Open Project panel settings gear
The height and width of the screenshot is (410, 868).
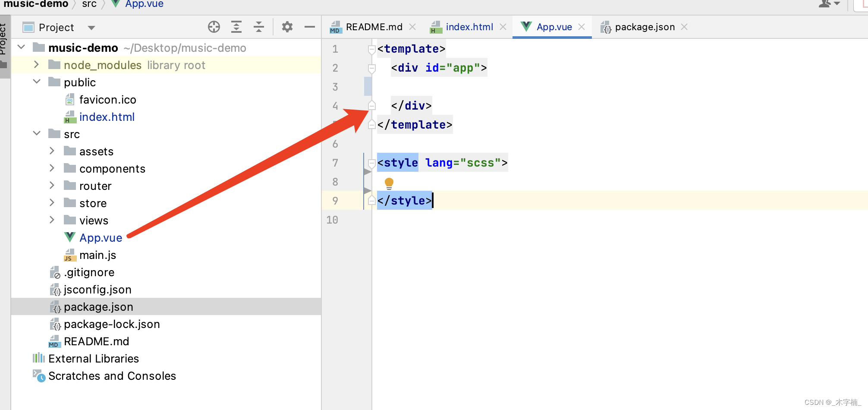(287, 27)
